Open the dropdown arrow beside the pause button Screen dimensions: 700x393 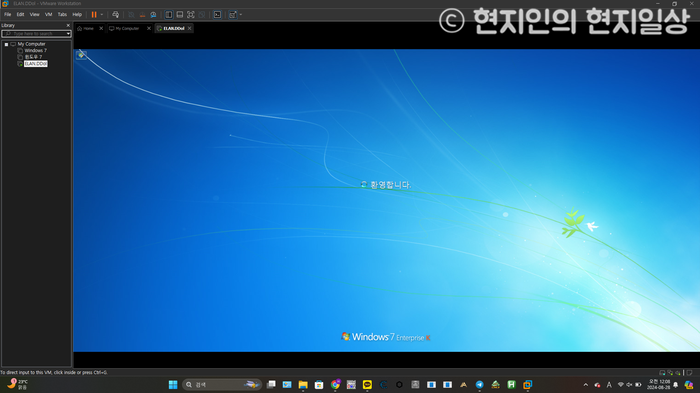point(102,15)
